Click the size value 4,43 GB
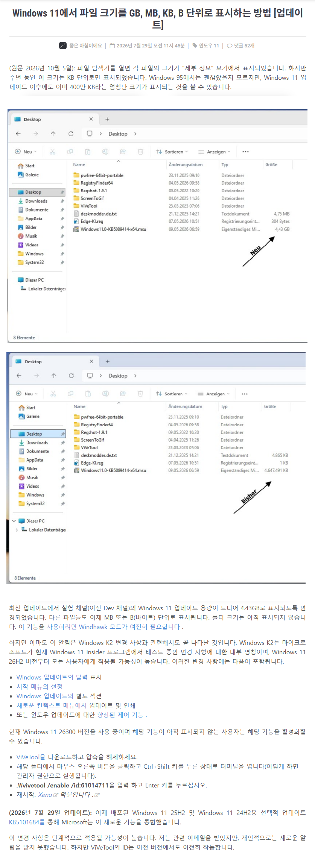This screenshot has height=868, width=315. point(282,229)
